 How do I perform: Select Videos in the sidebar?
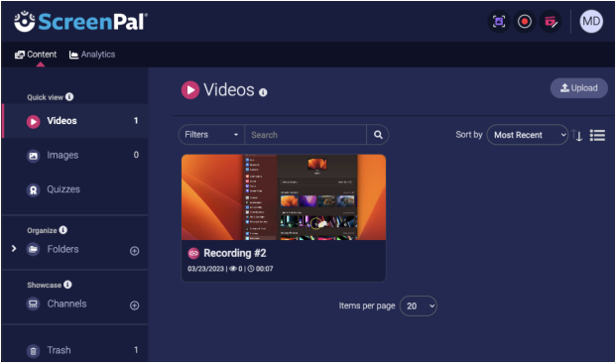pos(75,121)
